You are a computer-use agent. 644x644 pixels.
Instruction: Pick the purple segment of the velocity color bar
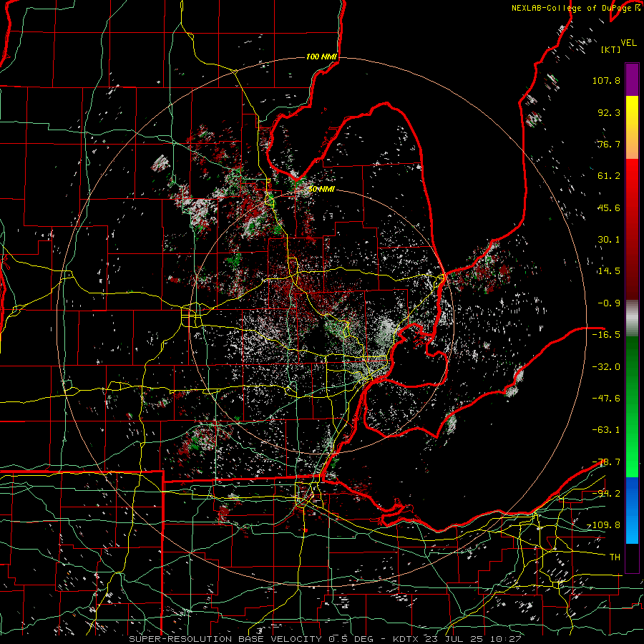click(632, 79)
